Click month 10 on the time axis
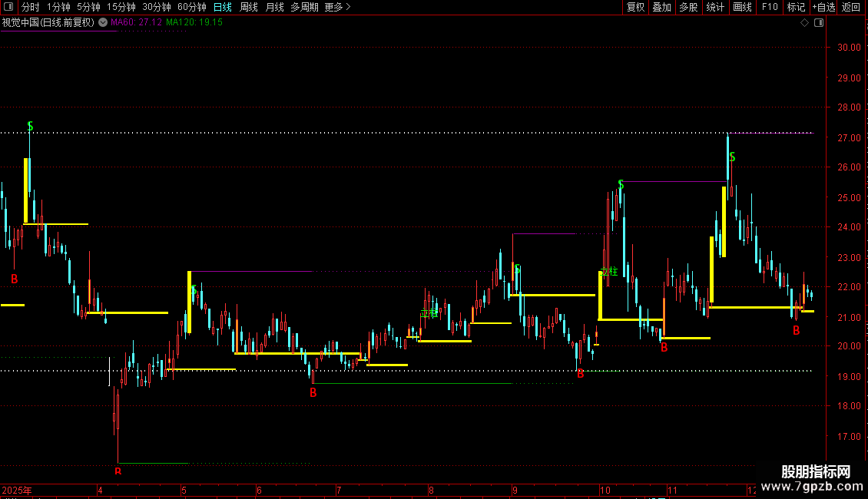Viewport: 868px width, 499px height. pyautogui.click(x=605, y=490)
